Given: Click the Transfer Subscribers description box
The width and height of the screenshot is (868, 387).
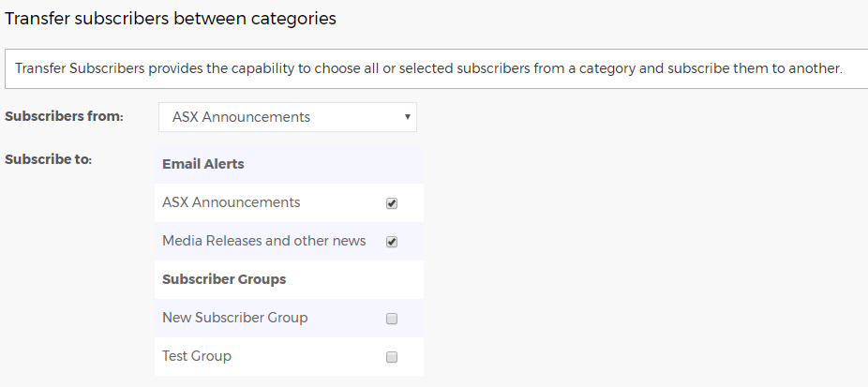Looking at the screenshot, I should pyautogui.click(x=436, y=68).
